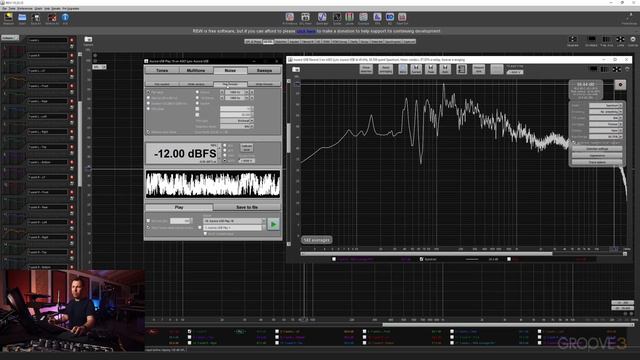Toggle the checkbox left of generator Play options
Image resolution: width=640 pixels, height=360 pixels.
(x=149, y=221)
